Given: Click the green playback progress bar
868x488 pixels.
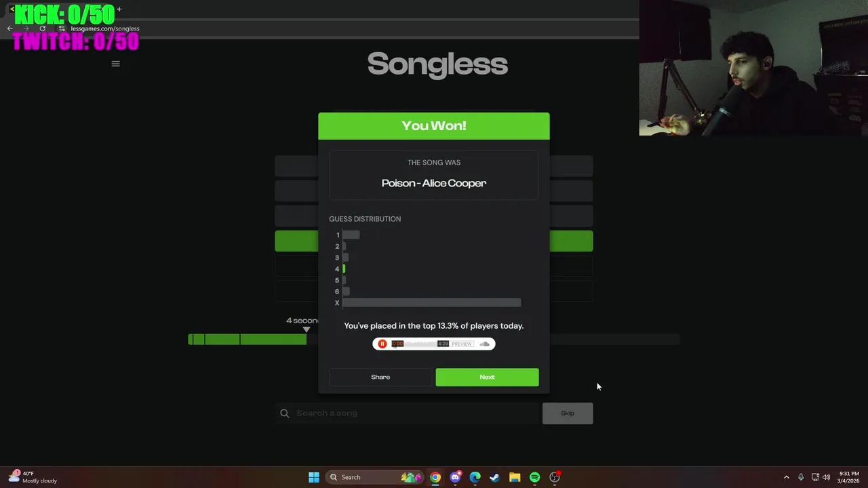Looking at the screenshot, I should point(248,340).
